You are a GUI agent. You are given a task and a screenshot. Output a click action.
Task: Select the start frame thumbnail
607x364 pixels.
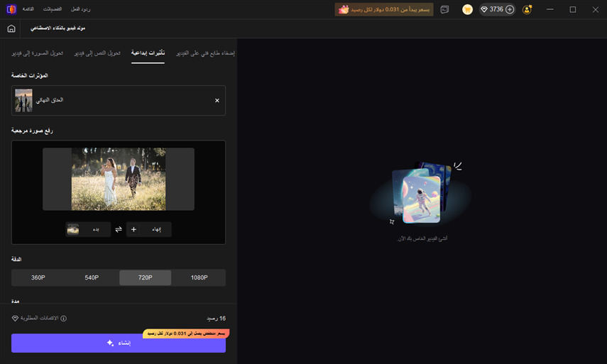(73, 229)
